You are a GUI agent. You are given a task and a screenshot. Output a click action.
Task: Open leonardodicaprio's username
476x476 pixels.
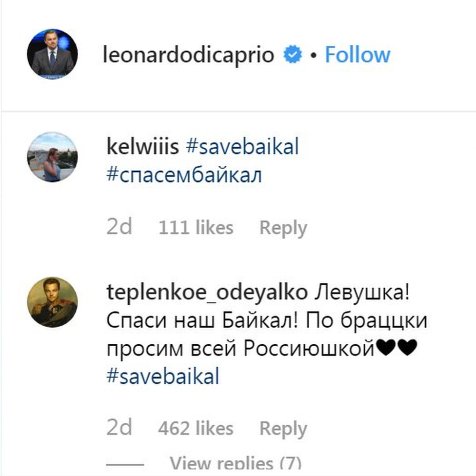coord(189,55)
